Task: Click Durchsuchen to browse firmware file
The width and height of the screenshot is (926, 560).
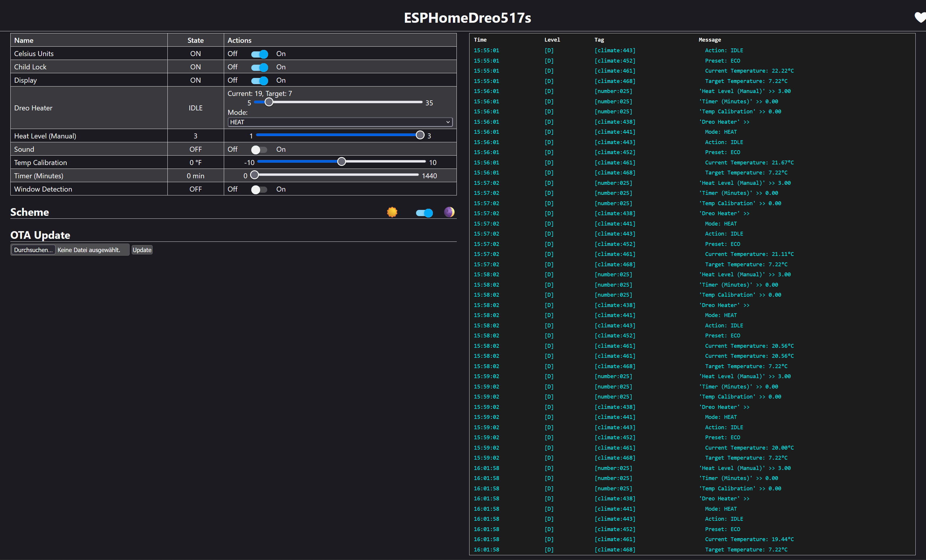Action: [33, 250]
